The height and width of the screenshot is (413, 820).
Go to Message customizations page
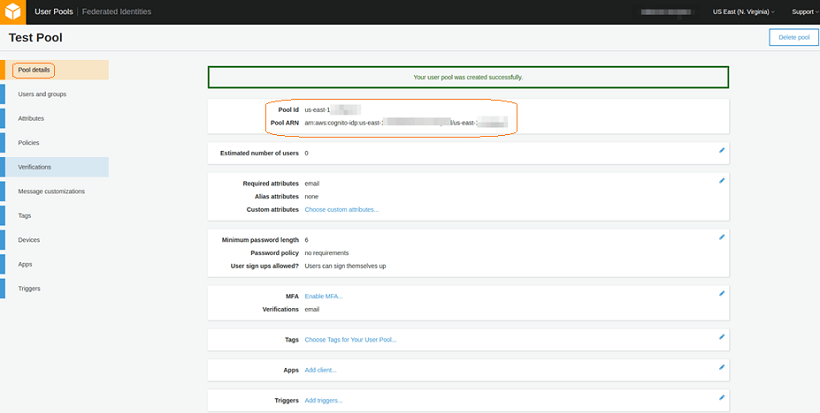tap(51, 191)
